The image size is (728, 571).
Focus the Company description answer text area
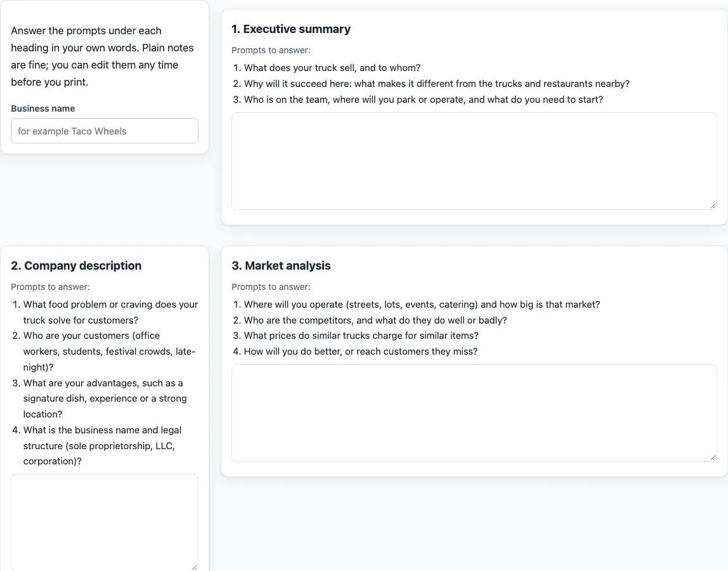105,522
